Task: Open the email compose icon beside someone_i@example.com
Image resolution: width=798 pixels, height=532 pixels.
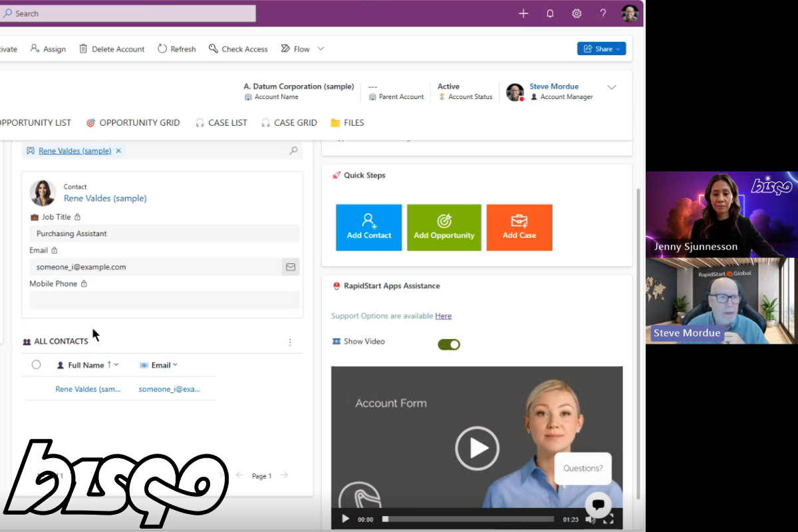Action: coord(291,267)
